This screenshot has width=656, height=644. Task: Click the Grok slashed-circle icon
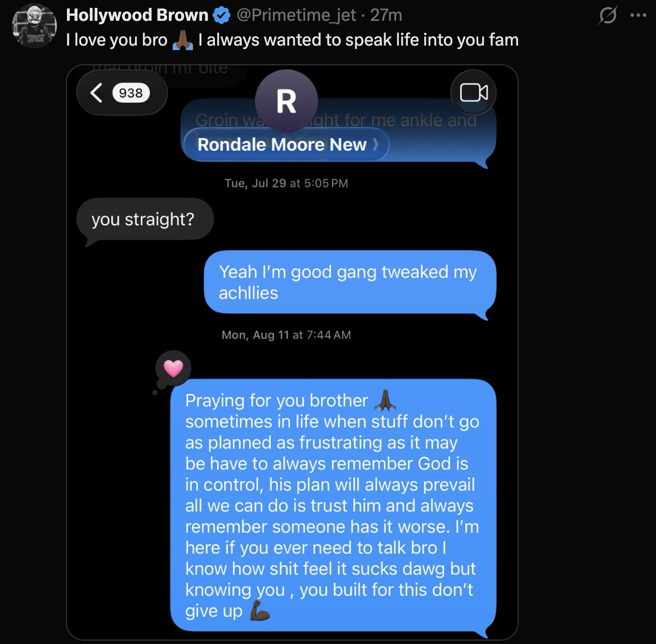click(608, 16)
